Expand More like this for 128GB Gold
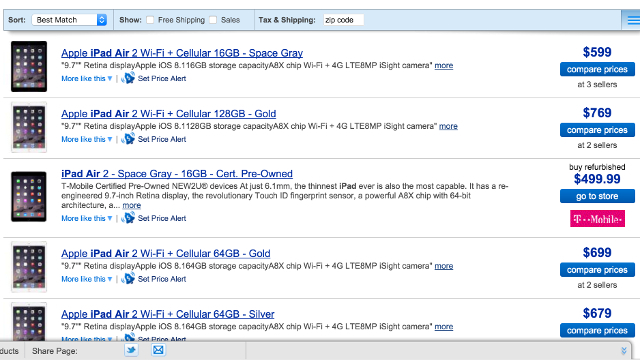Image resolution: width=640 pixels, height=360 pixels. 87,139
